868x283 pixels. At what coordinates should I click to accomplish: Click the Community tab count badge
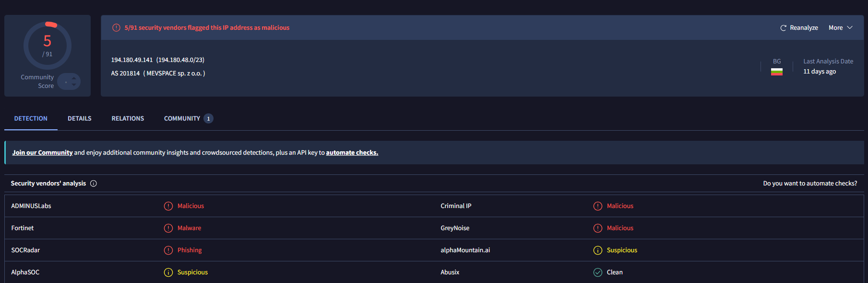tap(208, 119)
